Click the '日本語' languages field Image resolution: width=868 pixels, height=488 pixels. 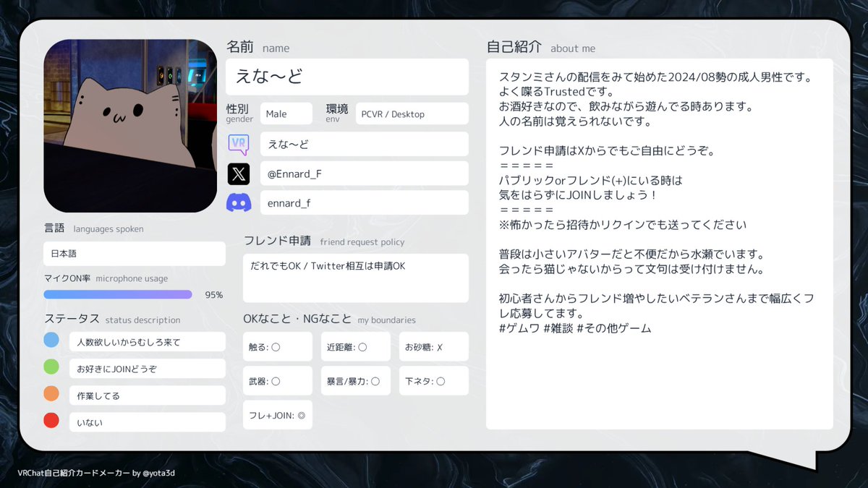[135, 254]
